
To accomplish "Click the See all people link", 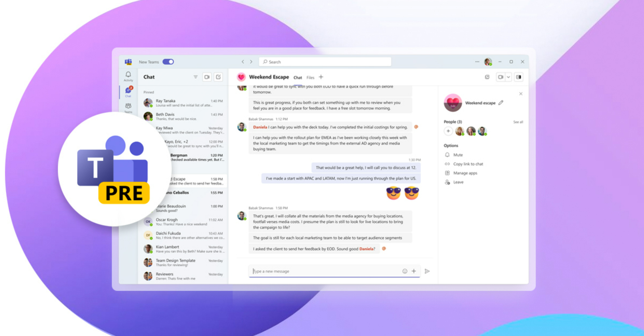I will [x=518, y=122].
